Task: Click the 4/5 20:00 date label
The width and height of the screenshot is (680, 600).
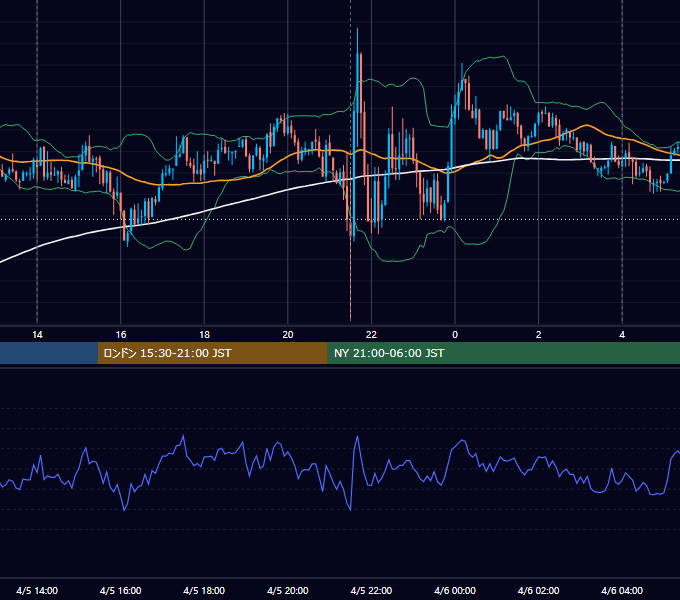Action: pyautogui.click(x=288, y=590)
